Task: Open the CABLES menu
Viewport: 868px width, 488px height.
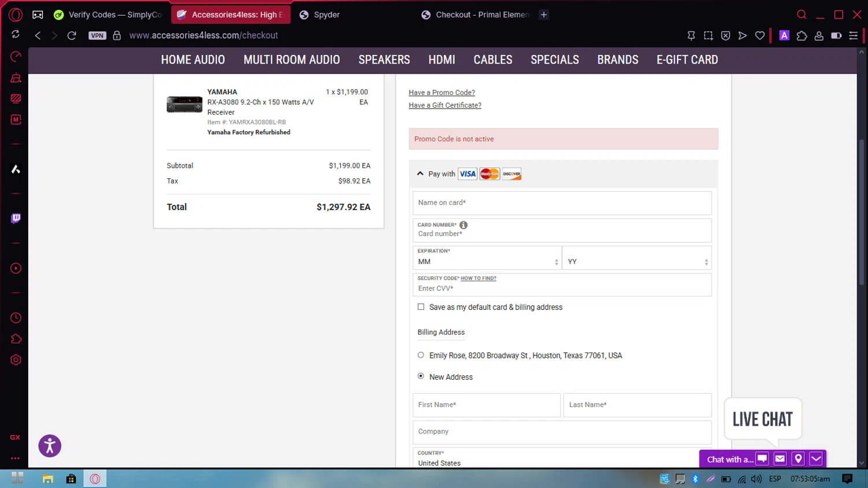Action: tap(493, 60)
